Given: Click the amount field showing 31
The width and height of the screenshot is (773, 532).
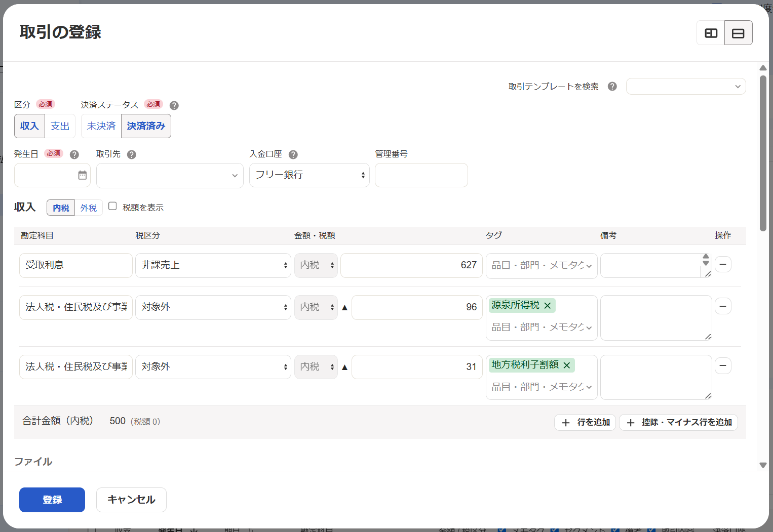Looking at the screenshot, I should (x=417, y=367).
